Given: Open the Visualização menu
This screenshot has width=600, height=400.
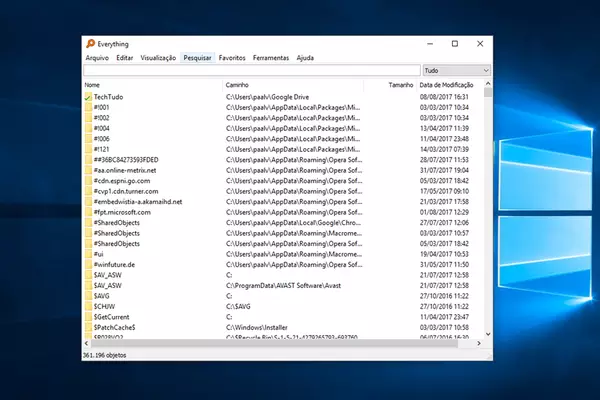Looking at the screenshot, I should [158, 58].
